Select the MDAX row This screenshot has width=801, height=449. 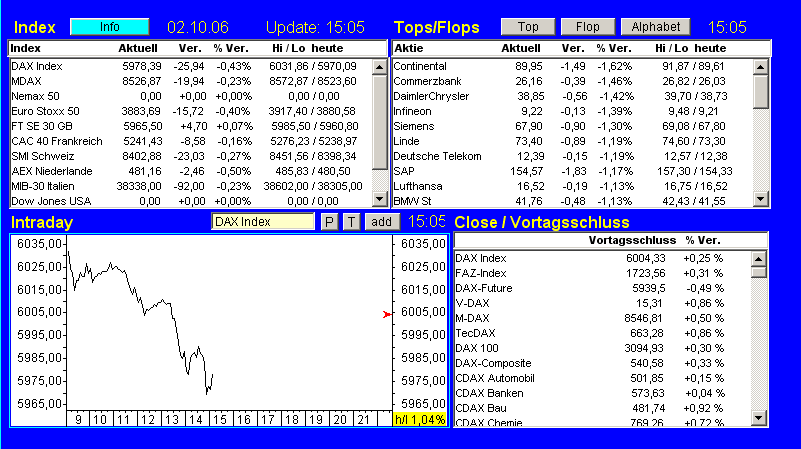tap(191, 81)
